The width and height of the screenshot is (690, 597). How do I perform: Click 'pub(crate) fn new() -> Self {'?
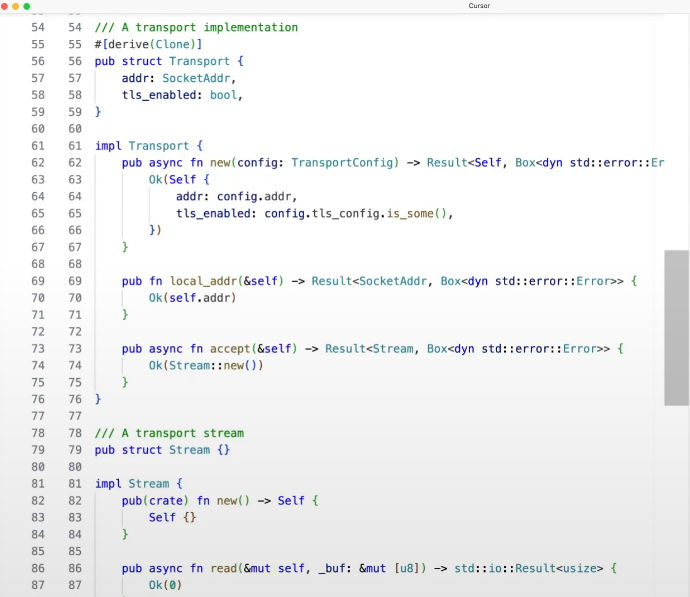(x=220, y=501)
